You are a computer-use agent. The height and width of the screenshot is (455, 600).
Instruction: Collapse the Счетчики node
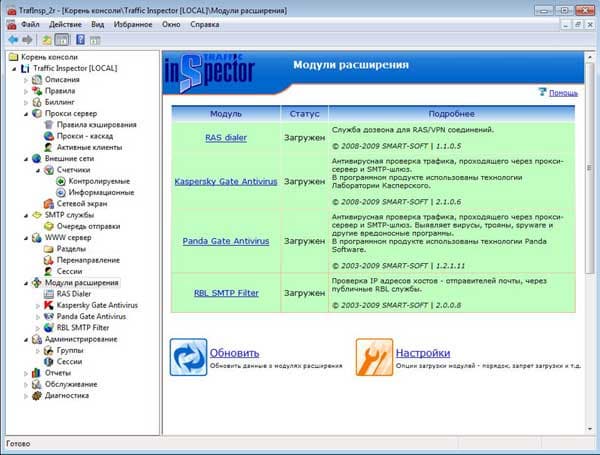pos(38,170)
